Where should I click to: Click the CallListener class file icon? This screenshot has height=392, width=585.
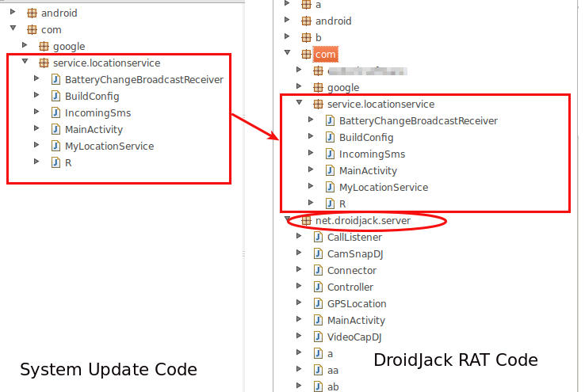click(318, 237)
